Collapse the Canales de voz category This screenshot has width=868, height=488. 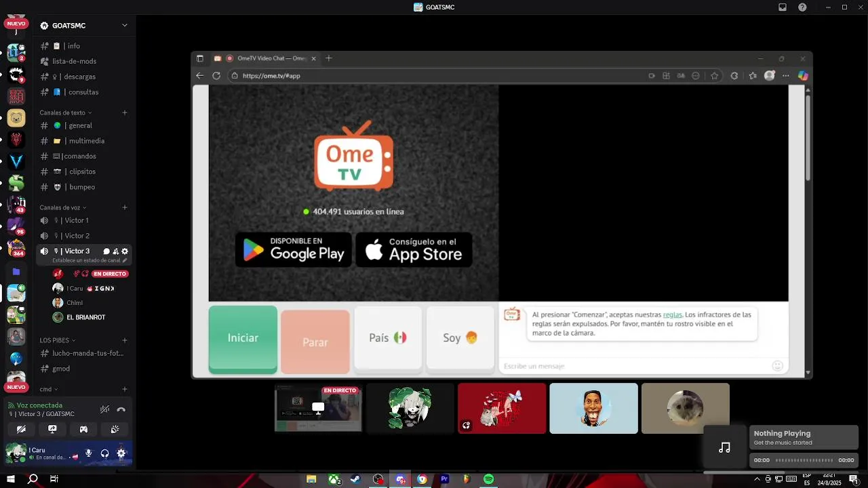[63, 207]
